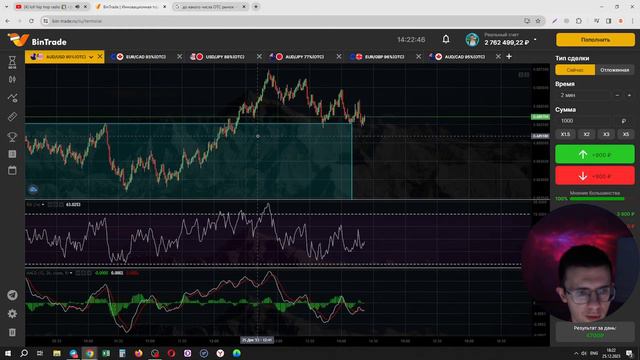Viewport: 640px width, 360px height.
Task: Expand the RSI indicator dropdown arrow
Action: coord(43,204)
